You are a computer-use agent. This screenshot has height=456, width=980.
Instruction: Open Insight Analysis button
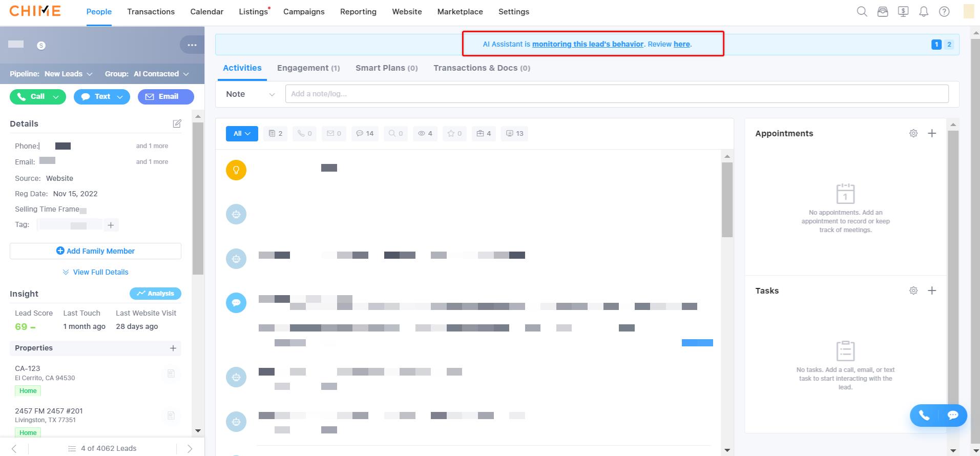click(x=155, y=294)
